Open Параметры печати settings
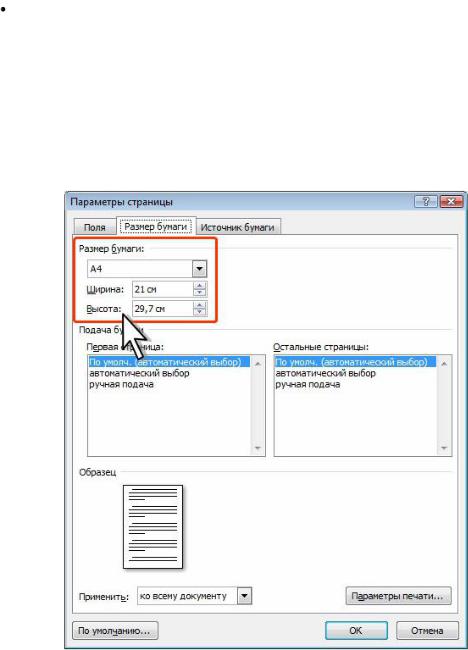468x650 pixels. click(398, 596)
